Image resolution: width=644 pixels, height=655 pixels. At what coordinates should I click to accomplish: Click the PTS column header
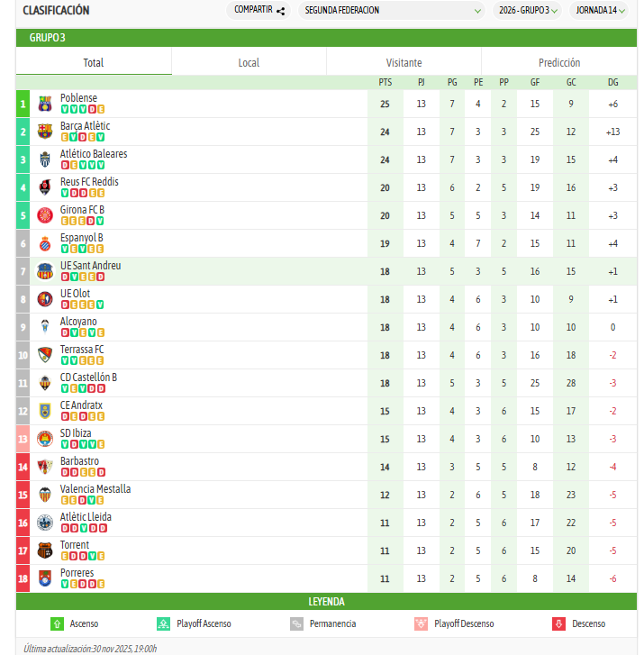[x=385, y=82]
